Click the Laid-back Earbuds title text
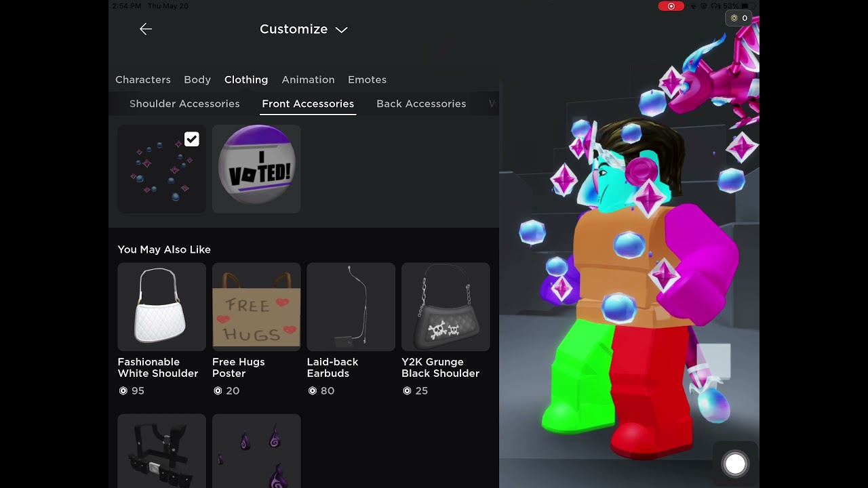Screen dimensions: 868x488 coord(332,367)
